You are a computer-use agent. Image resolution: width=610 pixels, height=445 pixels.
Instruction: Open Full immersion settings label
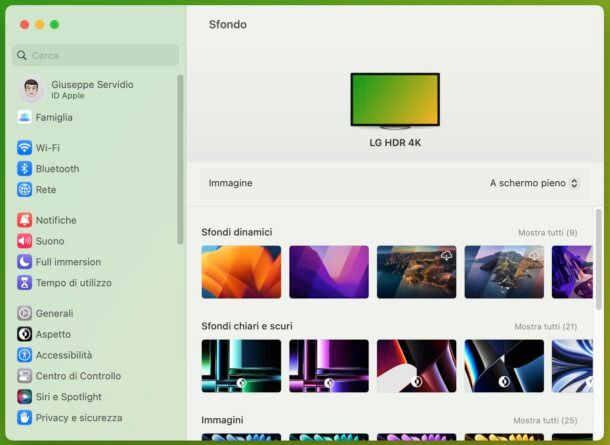[68, 262]
